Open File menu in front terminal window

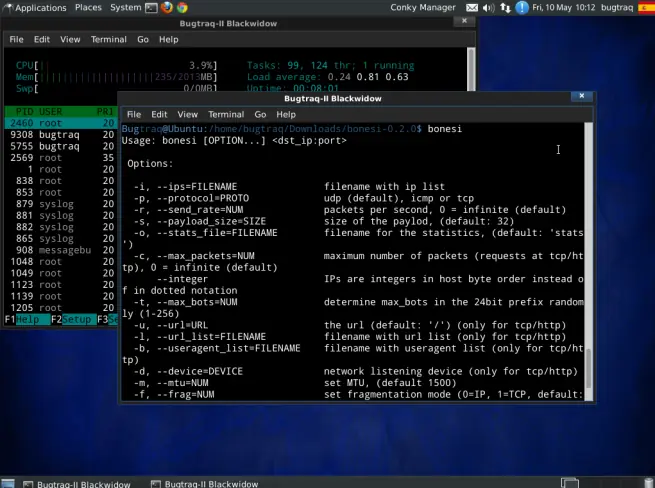[x=134, y=114]
